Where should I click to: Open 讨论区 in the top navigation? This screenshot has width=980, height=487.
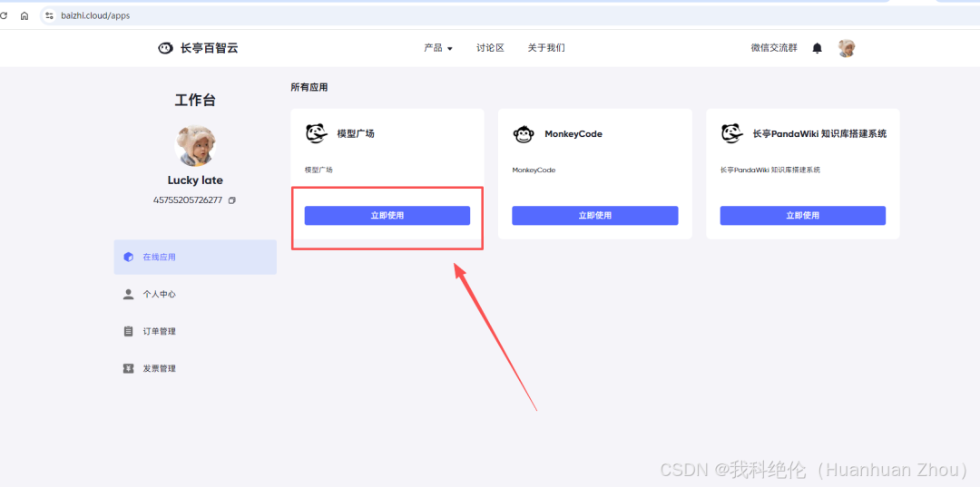pos(490,48)
